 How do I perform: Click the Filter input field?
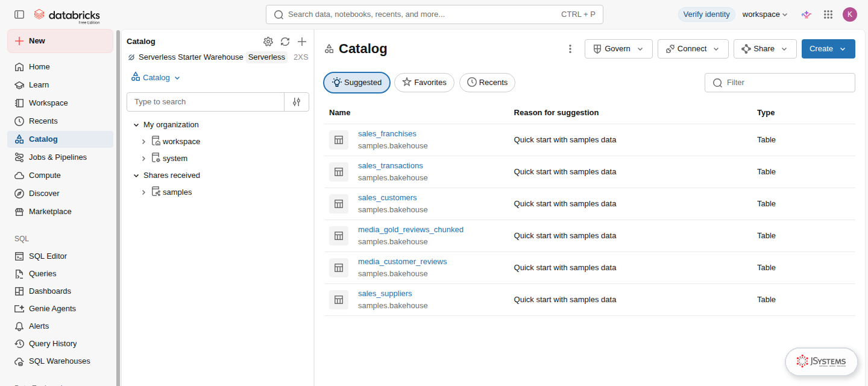[x=780, y=83]
